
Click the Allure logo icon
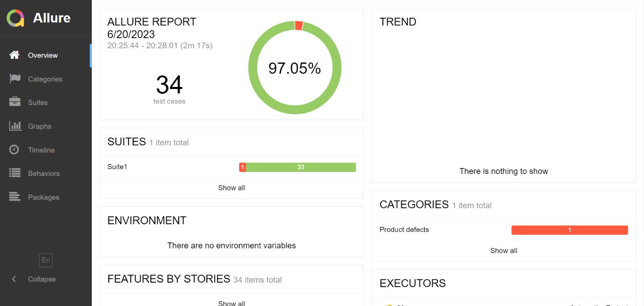pyautogui.click(x=15, y=18)
